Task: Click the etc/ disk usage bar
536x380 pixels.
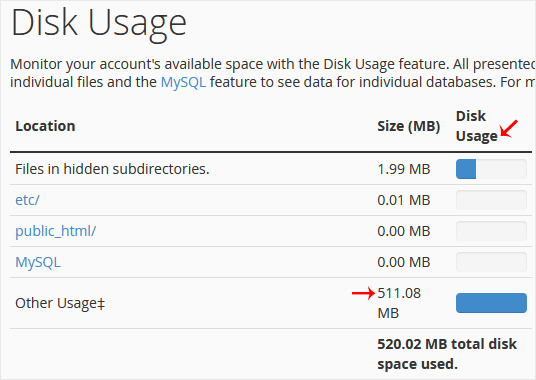Action: click(491, 200)
